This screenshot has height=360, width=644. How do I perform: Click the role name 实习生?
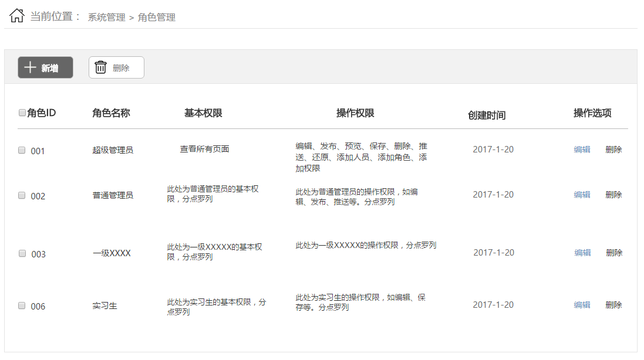click(104, 305)
